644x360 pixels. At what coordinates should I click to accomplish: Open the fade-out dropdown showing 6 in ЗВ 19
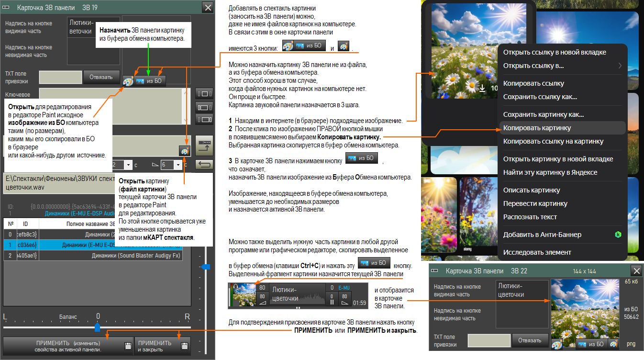pyautogui.click(x=178, y=165)
